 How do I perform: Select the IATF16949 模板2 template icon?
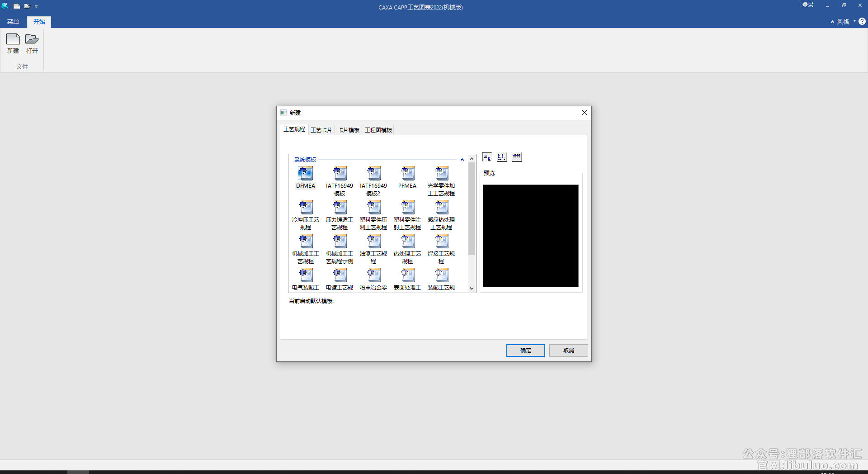pyautogui.click(x=373, y=173)
